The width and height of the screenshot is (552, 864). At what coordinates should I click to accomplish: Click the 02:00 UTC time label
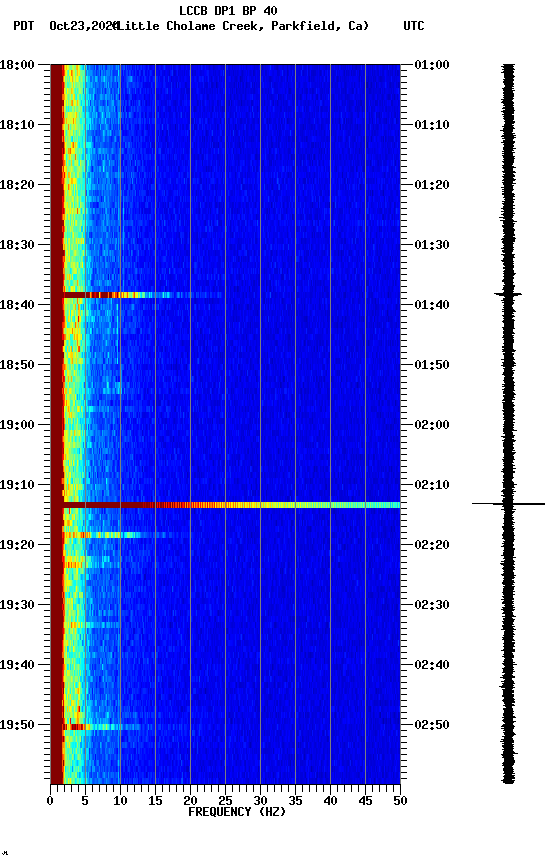point(432,425)
